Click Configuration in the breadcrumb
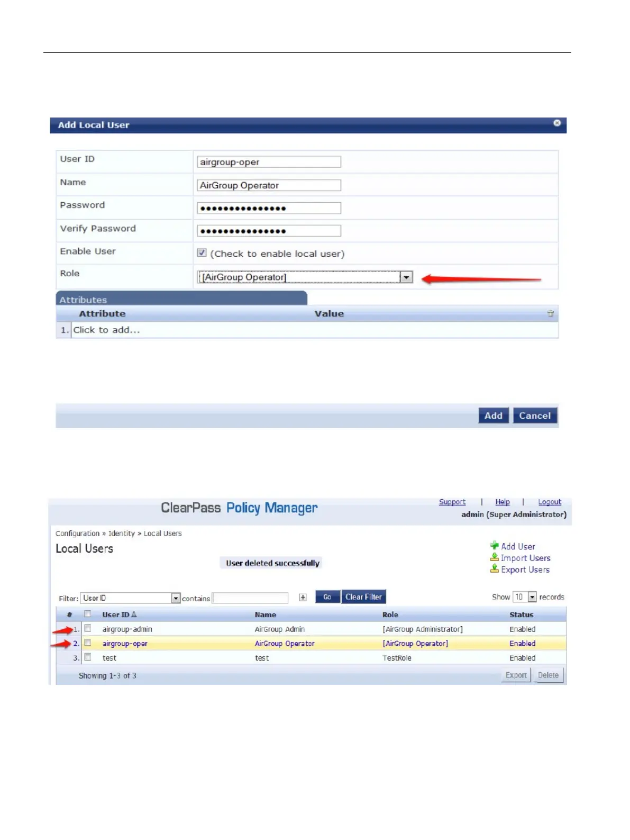 (77, 534)
